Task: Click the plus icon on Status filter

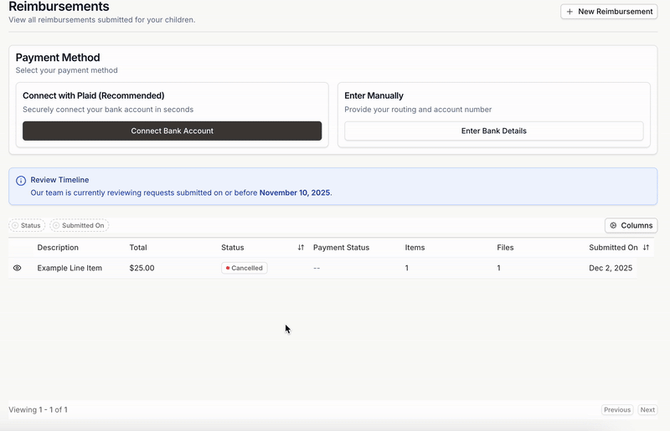Action: coord(15,226)
